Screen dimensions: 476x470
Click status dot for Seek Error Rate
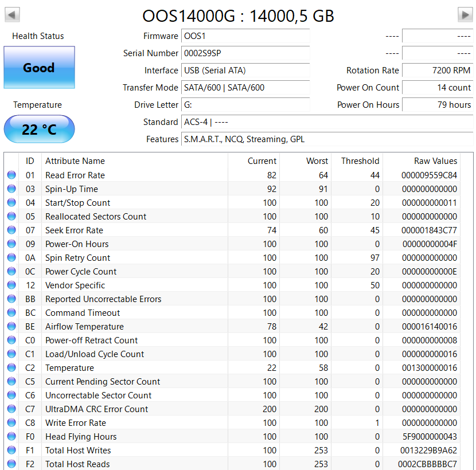click(x=11, y=230)
